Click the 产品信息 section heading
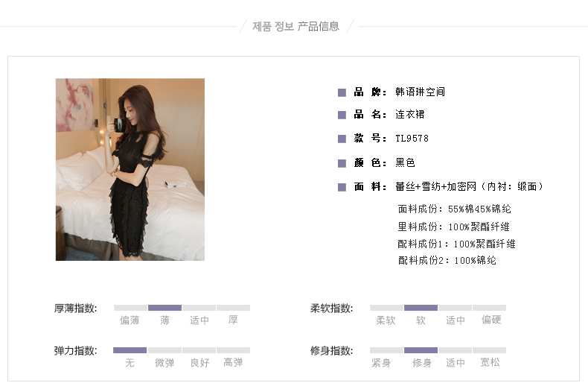588x386 pixels. click(319, 26)
